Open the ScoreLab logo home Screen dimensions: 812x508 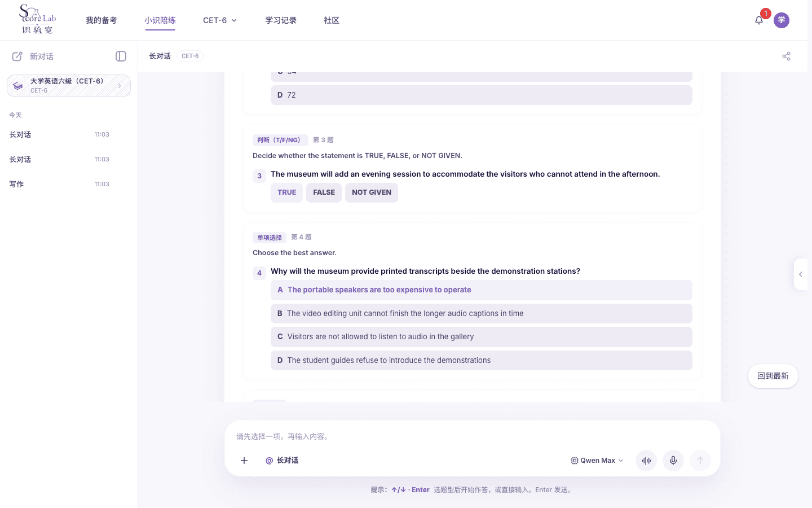38,20
